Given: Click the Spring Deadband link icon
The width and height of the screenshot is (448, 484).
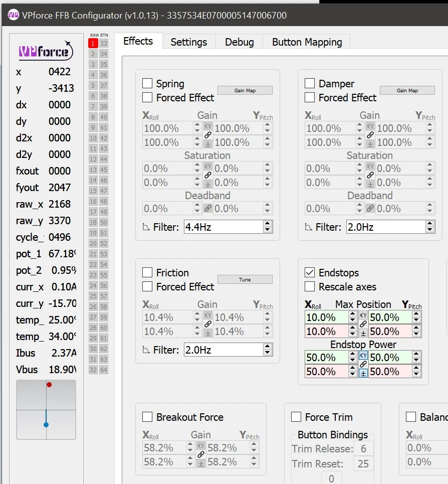Looking at the screenshot, I should tap(208, 208).
